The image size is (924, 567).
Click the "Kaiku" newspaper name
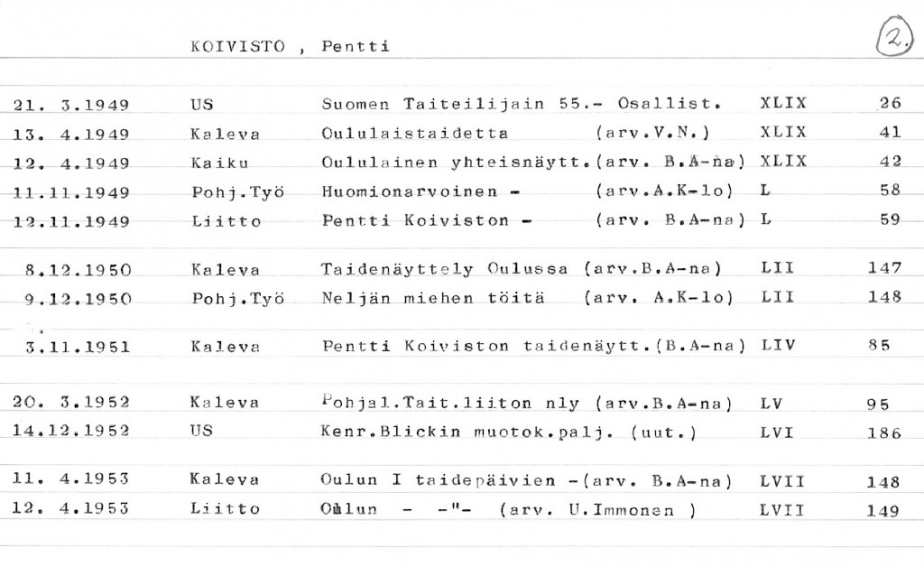[x=219, y=163]
